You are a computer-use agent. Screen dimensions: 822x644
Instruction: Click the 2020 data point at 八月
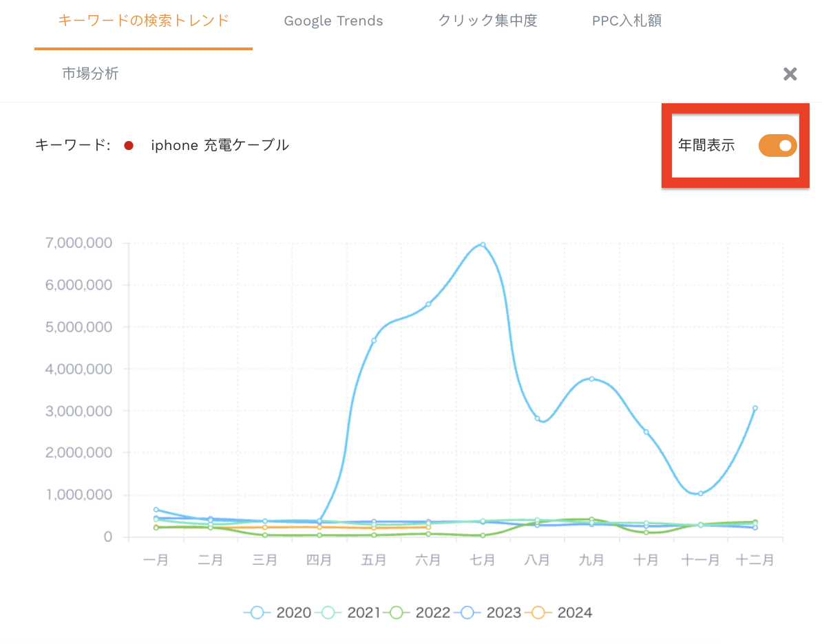click(x=538, y=419)
